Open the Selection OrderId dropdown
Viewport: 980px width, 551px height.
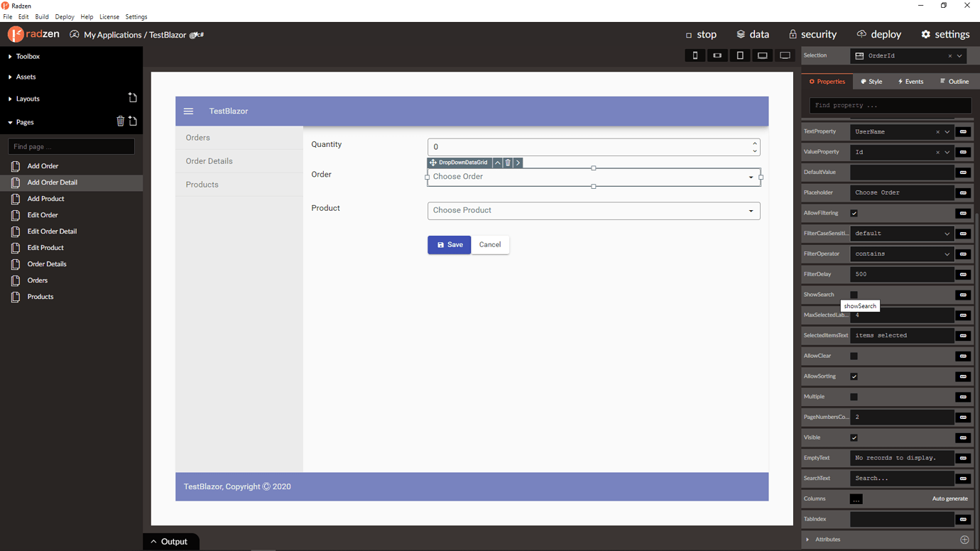(x=959, y=56)
